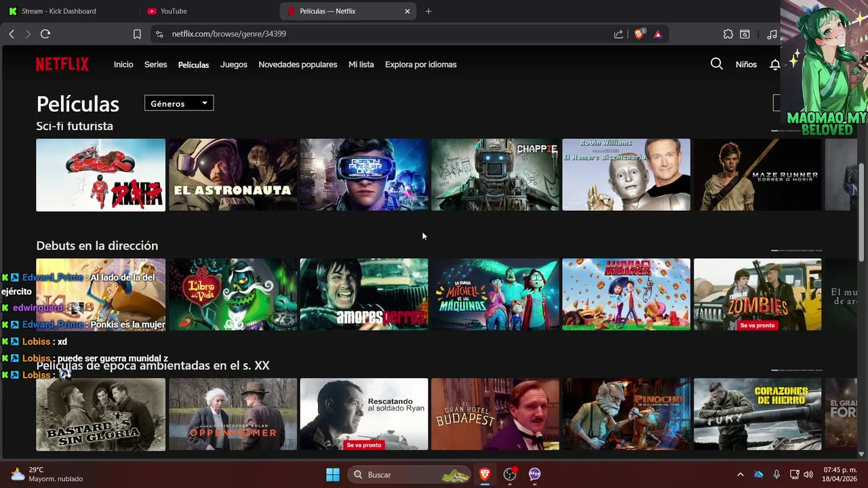Click the taskbar Buscar search box

(410, 474)
